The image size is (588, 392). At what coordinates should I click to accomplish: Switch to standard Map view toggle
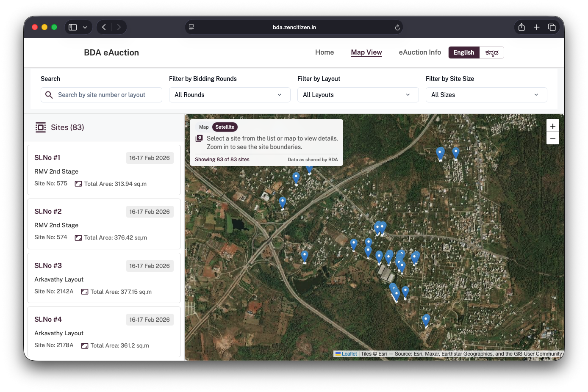click(x=204, y=127)
